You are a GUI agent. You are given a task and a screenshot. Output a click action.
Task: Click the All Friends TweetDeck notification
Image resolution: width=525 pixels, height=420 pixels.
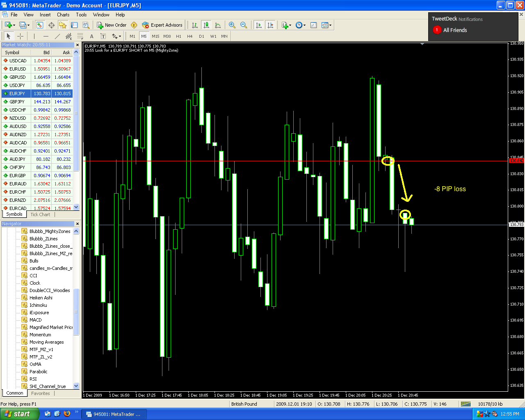pos(450,30)
